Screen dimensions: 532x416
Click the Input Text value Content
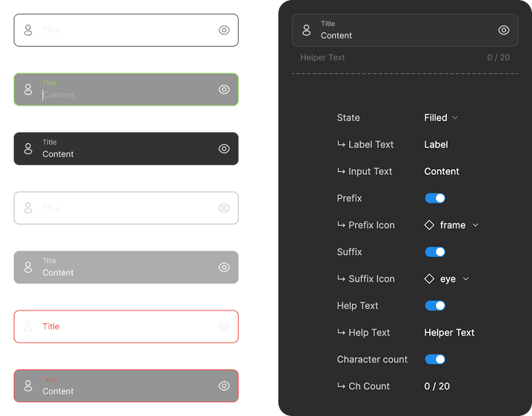442,171
